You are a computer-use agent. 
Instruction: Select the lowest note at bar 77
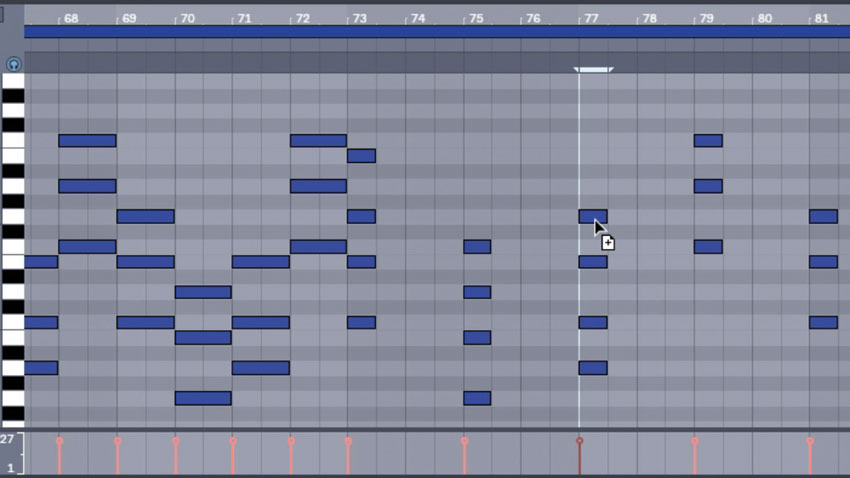593,368
